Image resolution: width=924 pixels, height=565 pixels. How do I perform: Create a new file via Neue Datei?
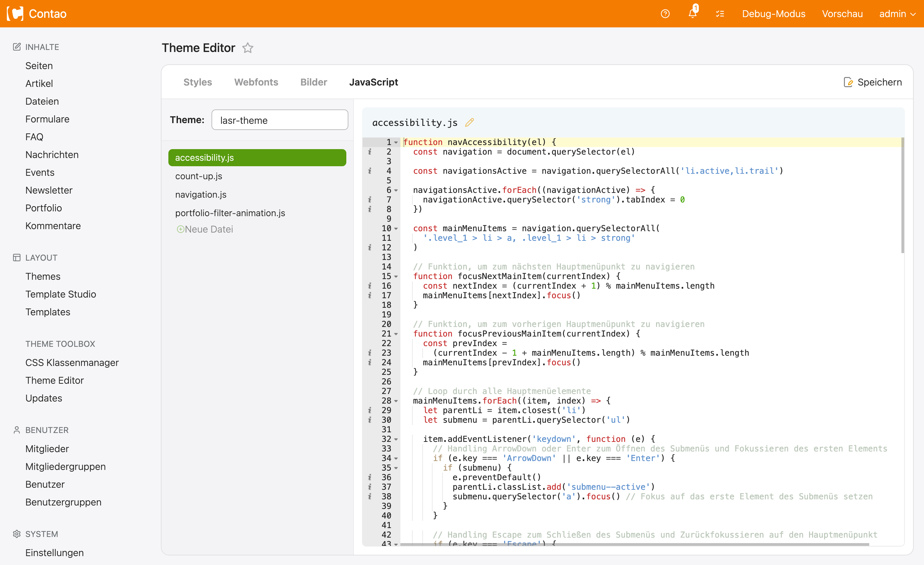click(x=205, y=229)
